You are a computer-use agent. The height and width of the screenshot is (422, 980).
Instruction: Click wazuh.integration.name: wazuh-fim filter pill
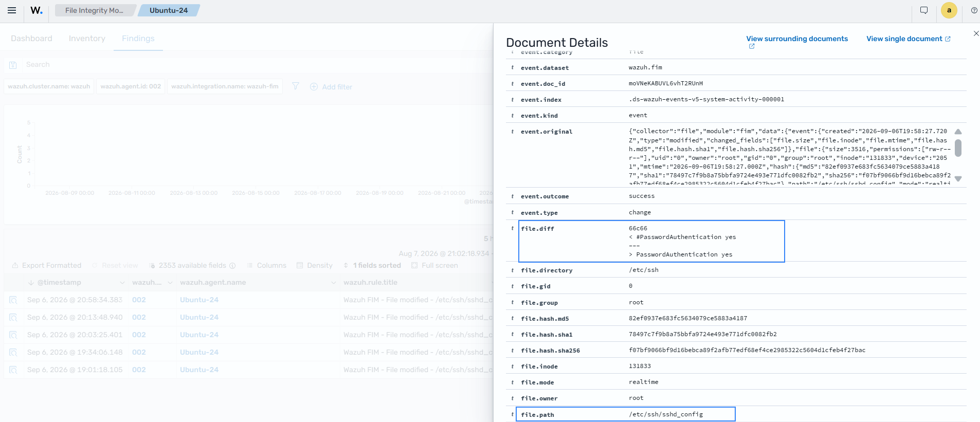click(x=225, y=86)
